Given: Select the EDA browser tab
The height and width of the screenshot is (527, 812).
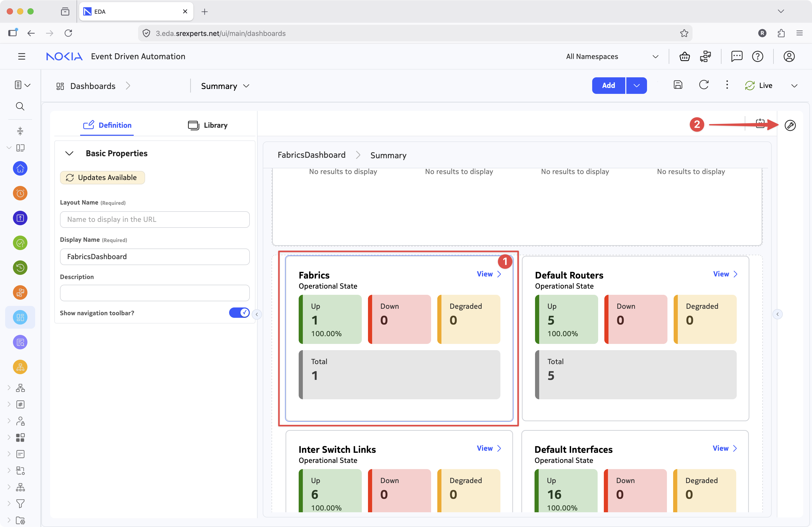Looking at the screenshot, I should [x=136, y=12].
